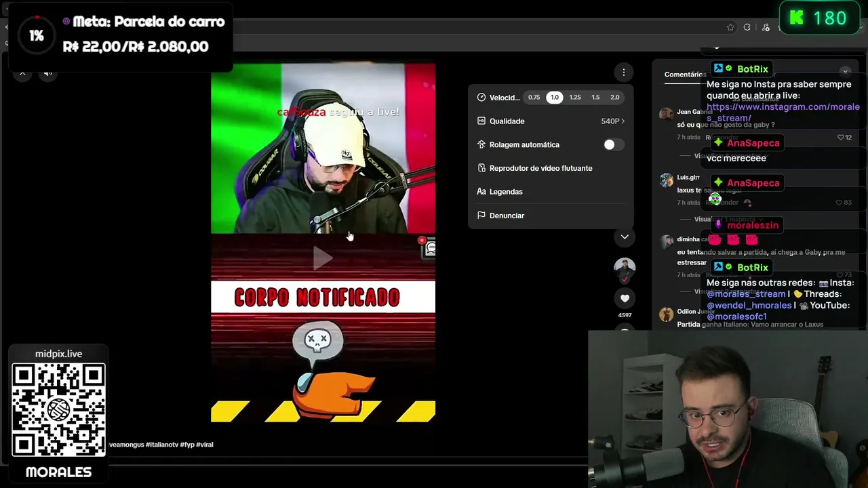This screenshot has height=488, width=868.
Task: Open the #italianotv hashtag
Action: [161, 445]
